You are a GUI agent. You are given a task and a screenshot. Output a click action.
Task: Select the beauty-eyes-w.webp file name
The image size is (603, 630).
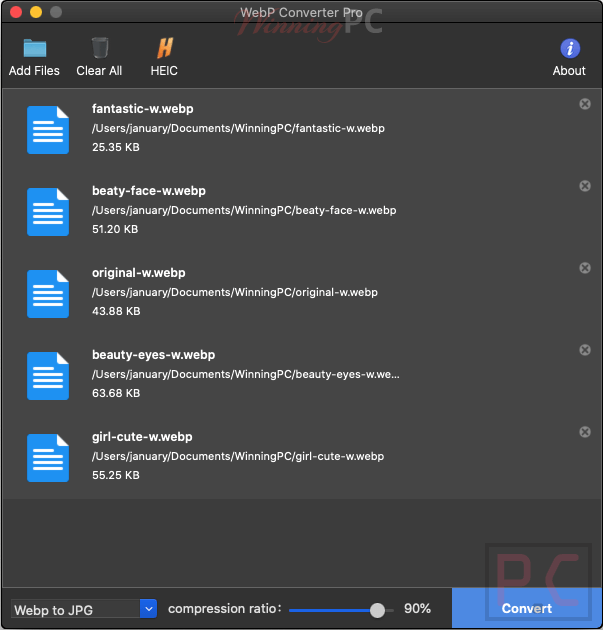click(x=153, y=355)
